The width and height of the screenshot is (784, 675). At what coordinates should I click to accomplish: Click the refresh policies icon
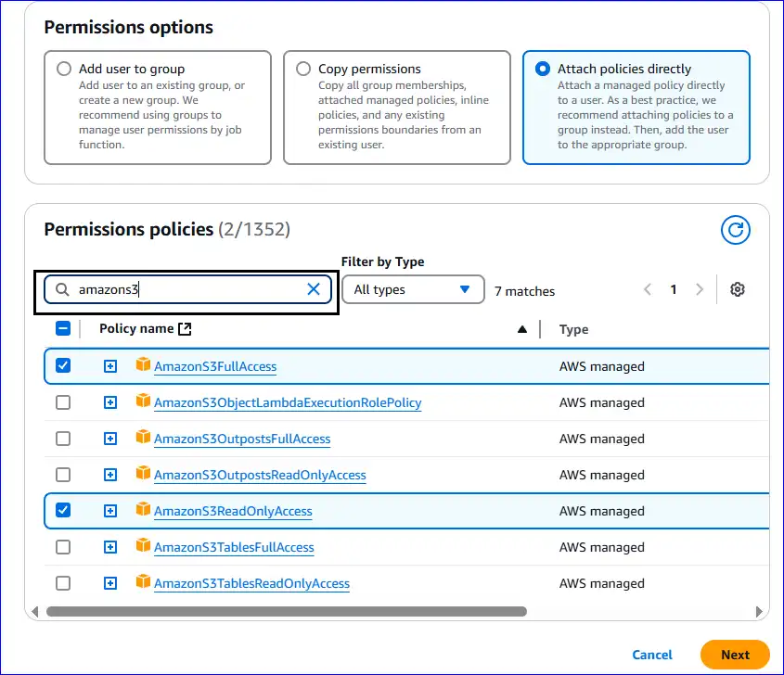(736, 230)
